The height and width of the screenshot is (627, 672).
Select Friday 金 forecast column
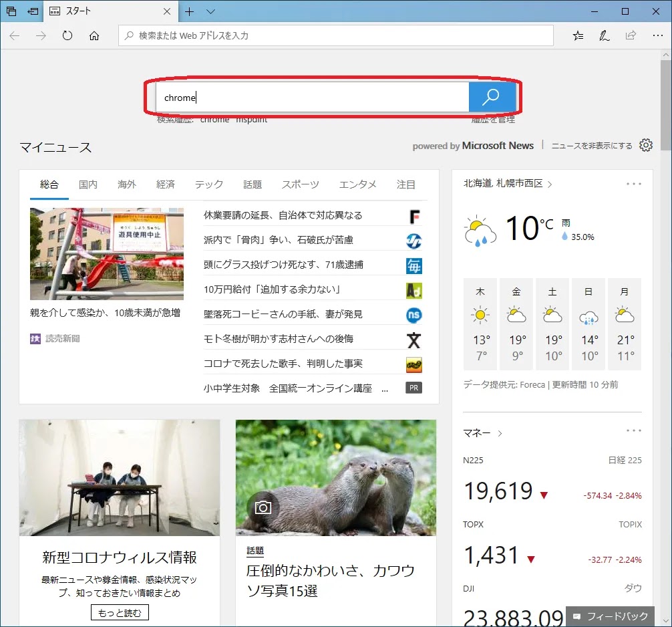[x=516, y=324]
